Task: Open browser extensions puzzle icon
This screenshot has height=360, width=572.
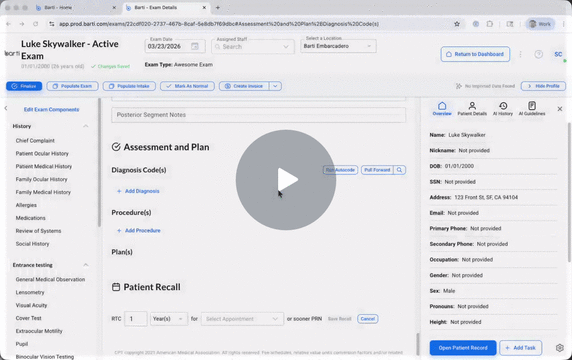Action: (490, 24)
